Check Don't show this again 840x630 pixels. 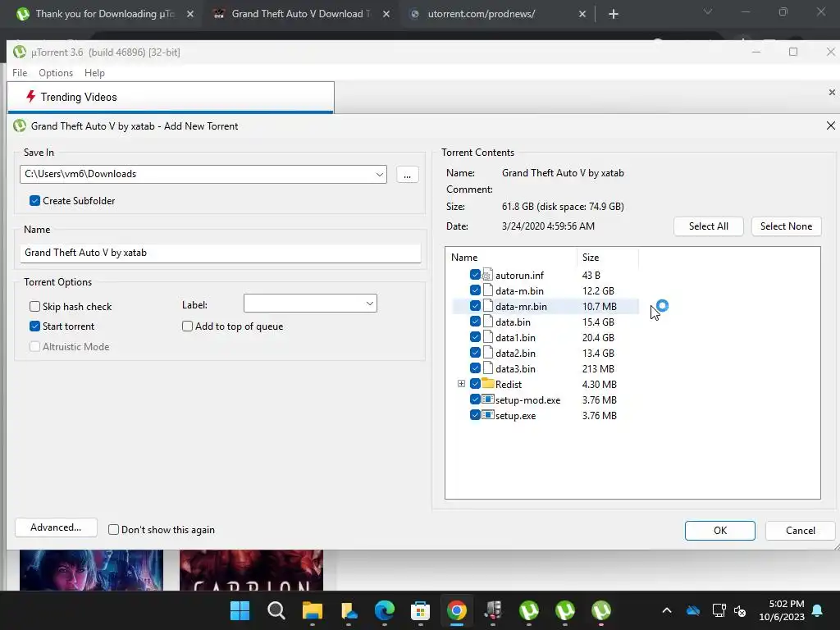113,529
